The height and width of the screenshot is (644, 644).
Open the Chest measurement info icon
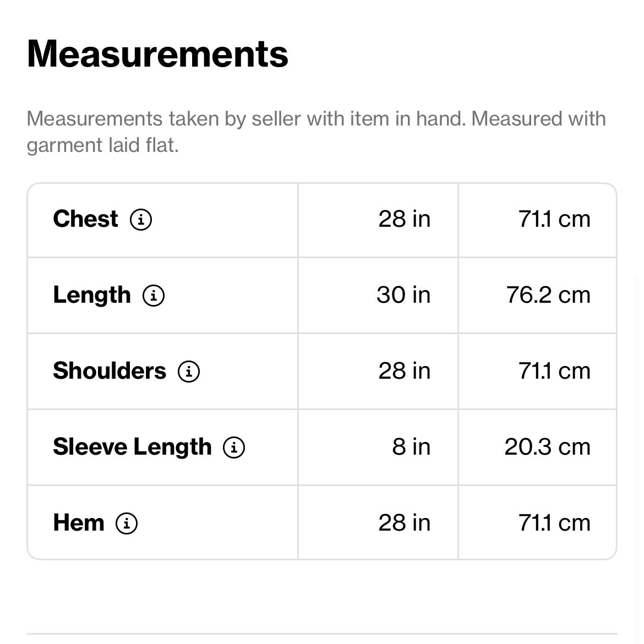tap(141, 220)
